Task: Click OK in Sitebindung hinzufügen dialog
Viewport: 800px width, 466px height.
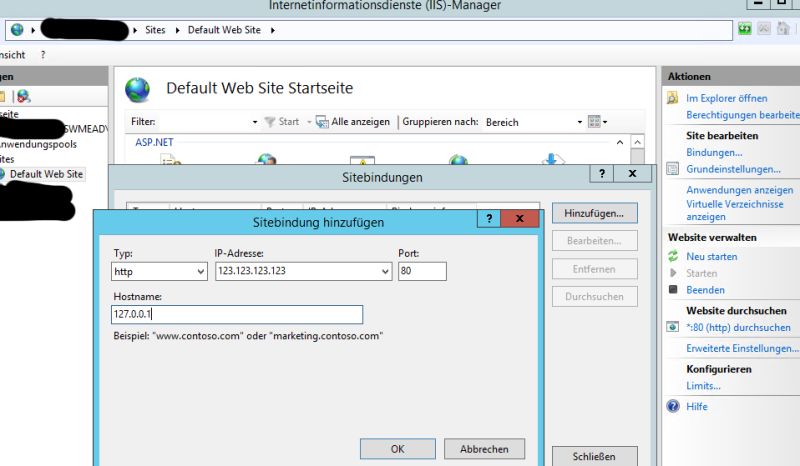Action: pos(397,449)
